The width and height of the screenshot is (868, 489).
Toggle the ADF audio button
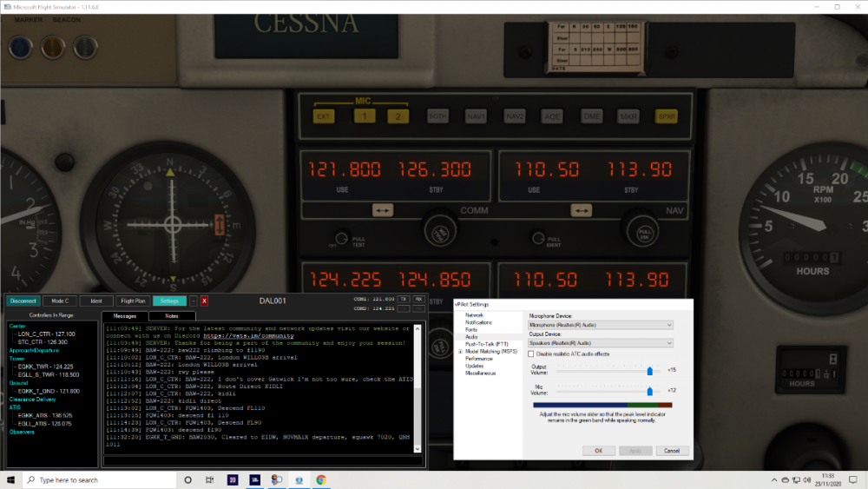point(552,116)
